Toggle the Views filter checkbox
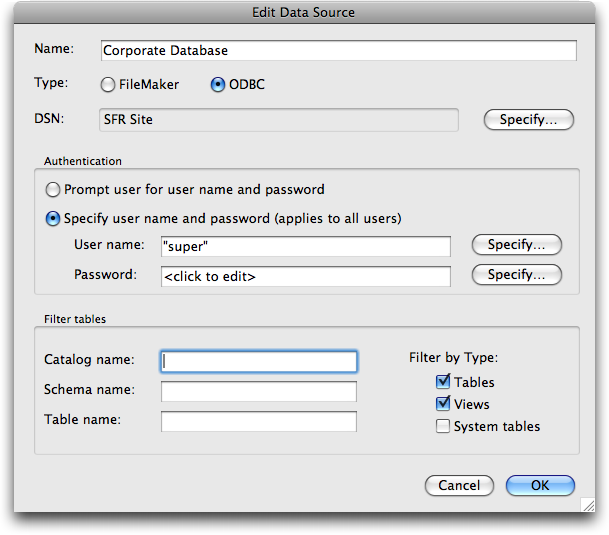Viewport: 609px width, 535px height. (x=443, y=404)
